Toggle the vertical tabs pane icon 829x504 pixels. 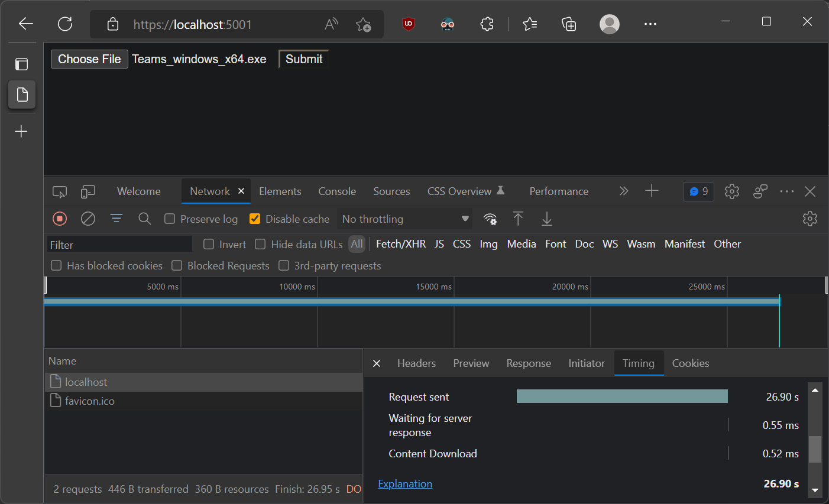click(x=22, y=64)
